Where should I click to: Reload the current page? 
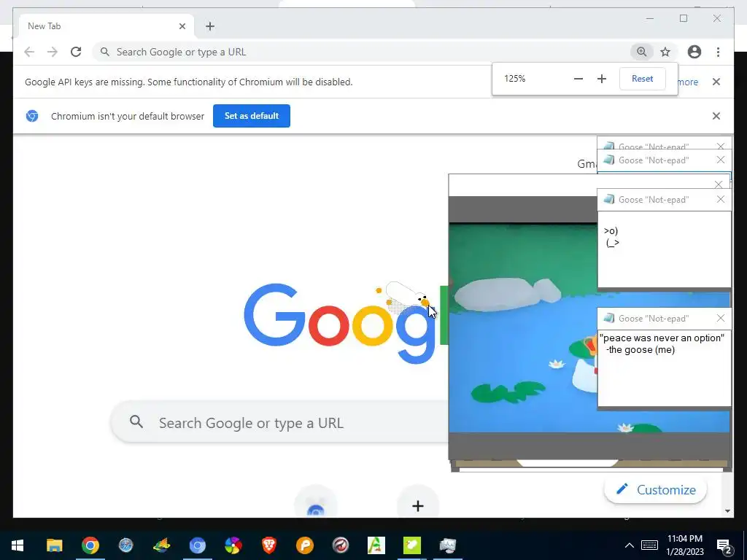tap(76, 52)
